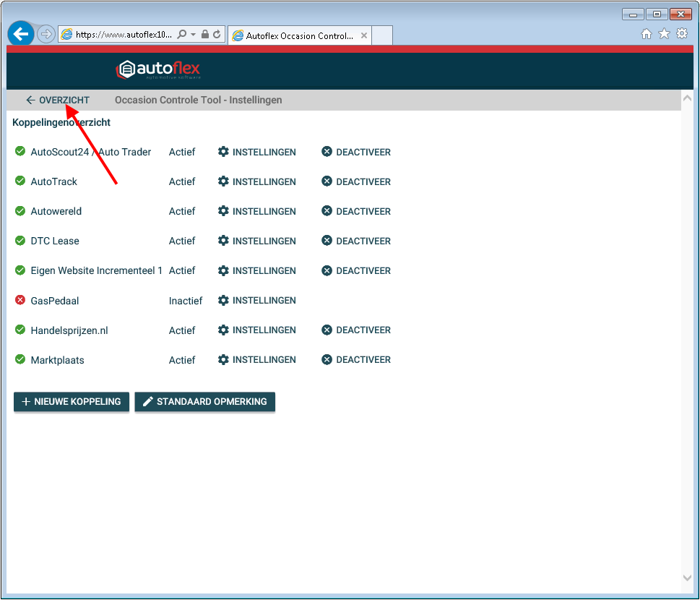Focus the browser address bar
The width and height of the screenshot is (700, 600).
[123, 35]
